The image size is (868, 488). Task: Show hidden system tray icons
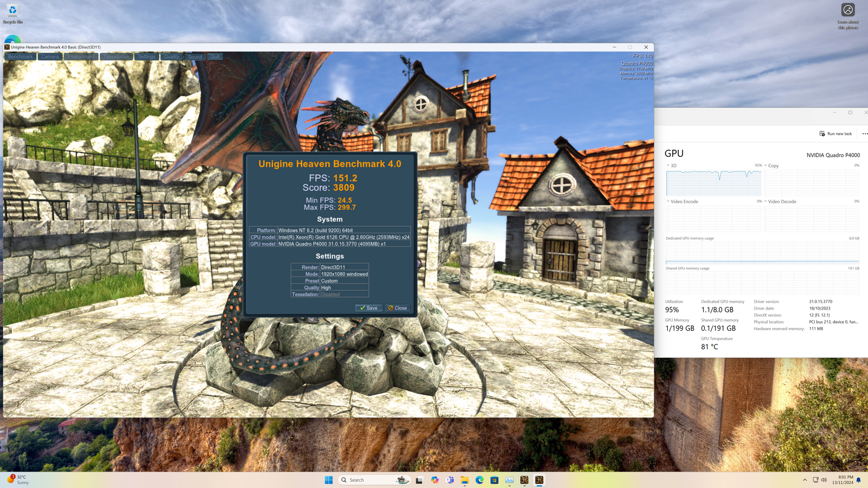pos(805,480)
